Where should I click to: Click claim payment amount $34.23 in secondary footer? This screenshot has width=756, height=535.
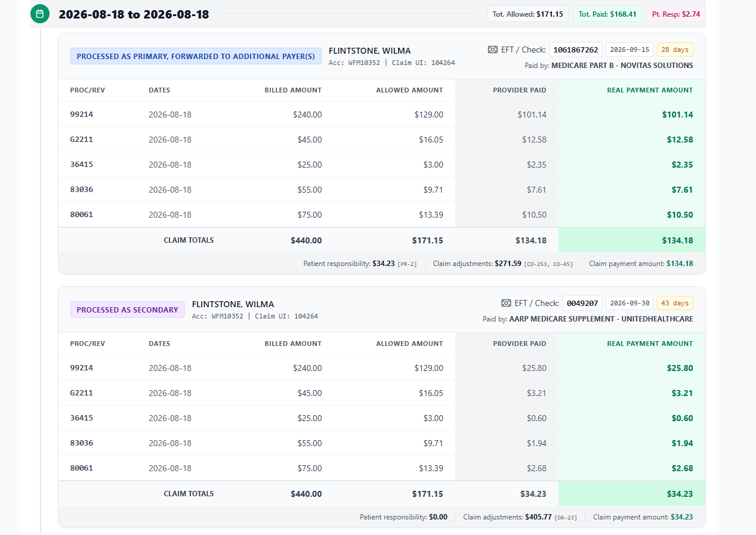point(682,517)
